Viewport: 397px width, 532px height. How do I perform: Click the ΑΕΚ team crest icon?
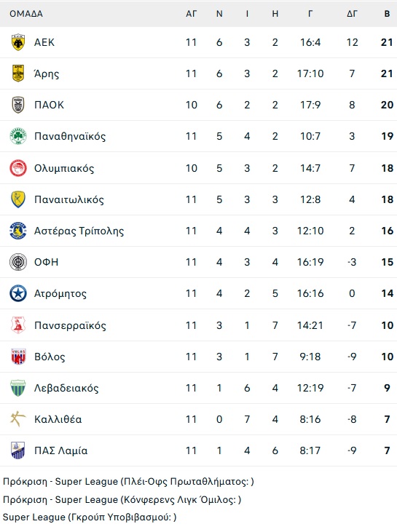coord(18,42)
